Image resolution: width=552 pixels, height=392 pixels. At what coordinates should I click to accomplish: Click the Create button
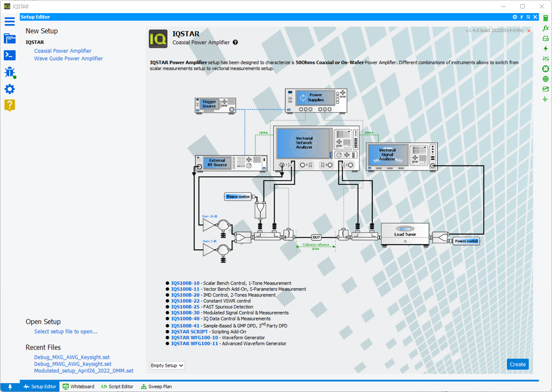click(518, 365)
